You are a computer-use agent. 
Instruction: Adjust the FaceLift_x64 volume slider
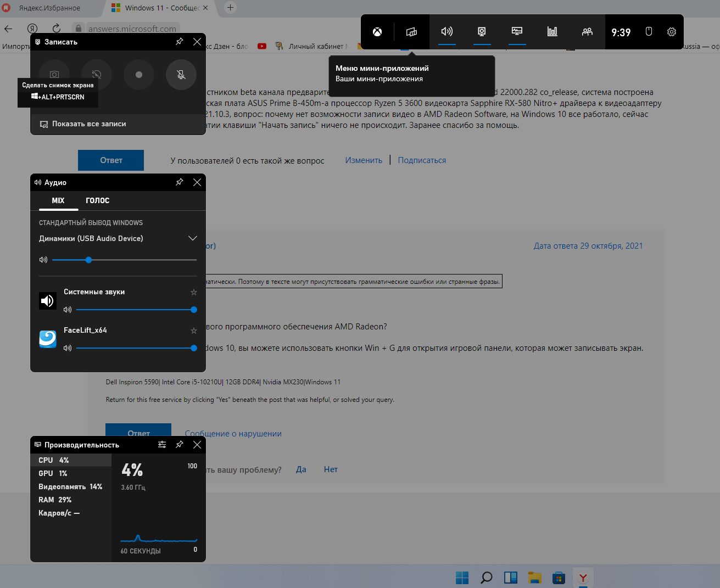[x=137, y=348]
